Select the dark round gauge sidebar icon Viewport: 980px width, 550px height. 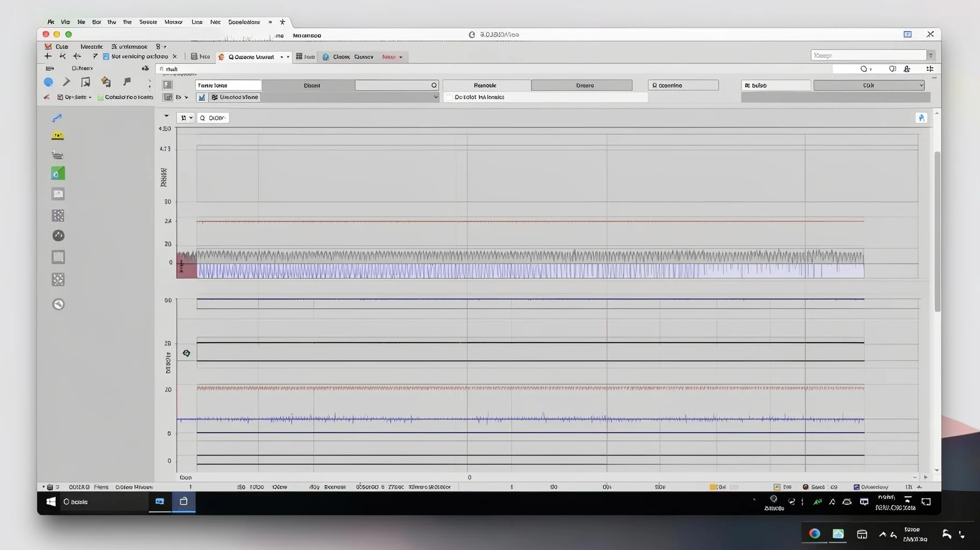coord(58,235)
